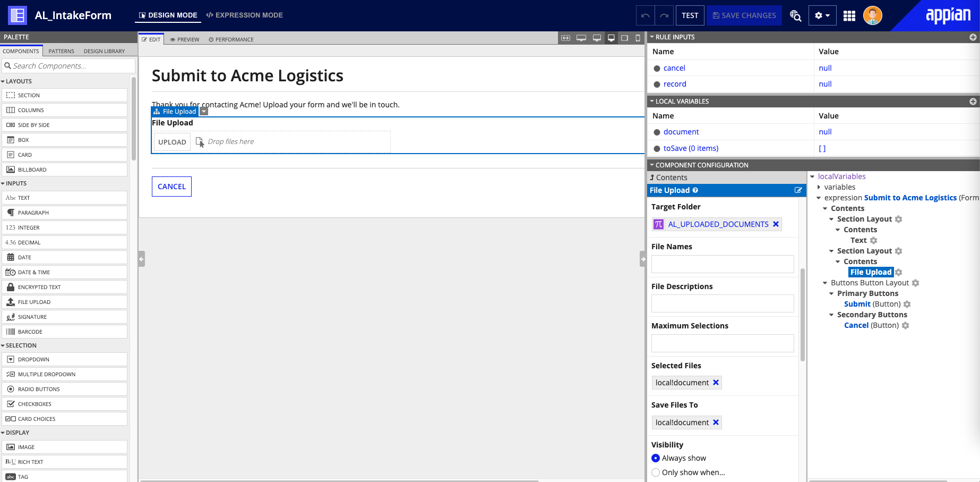980x482 pixels.
Task: Select Always show visibility option
Action: (656, 458)
